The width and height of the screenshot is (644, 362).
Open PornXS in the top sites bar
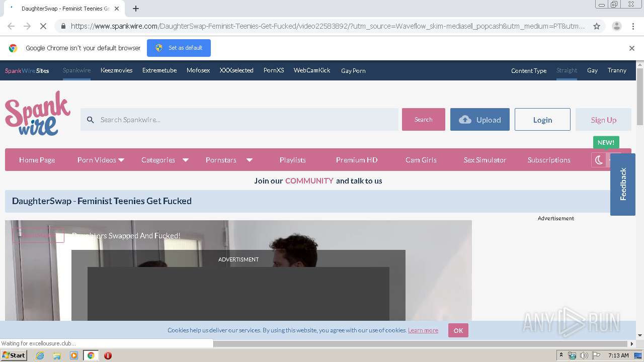click(274, 70)
